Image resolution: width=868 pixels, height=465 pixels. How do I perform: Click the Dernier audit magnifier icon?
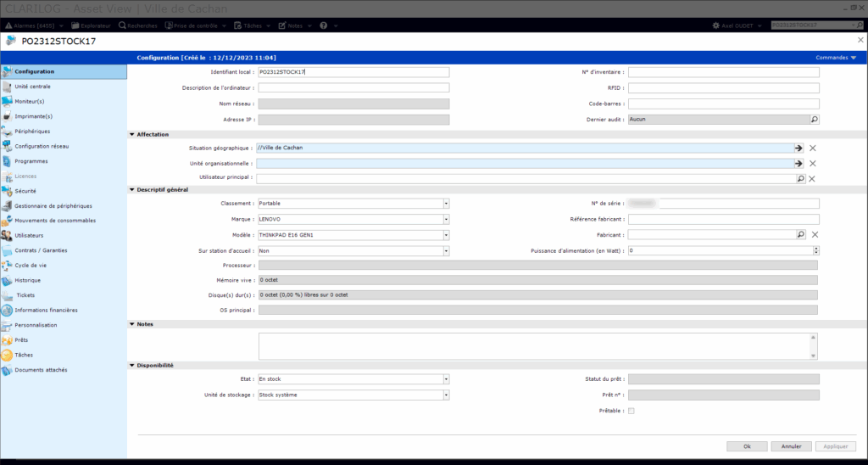(x=815, y=119)
